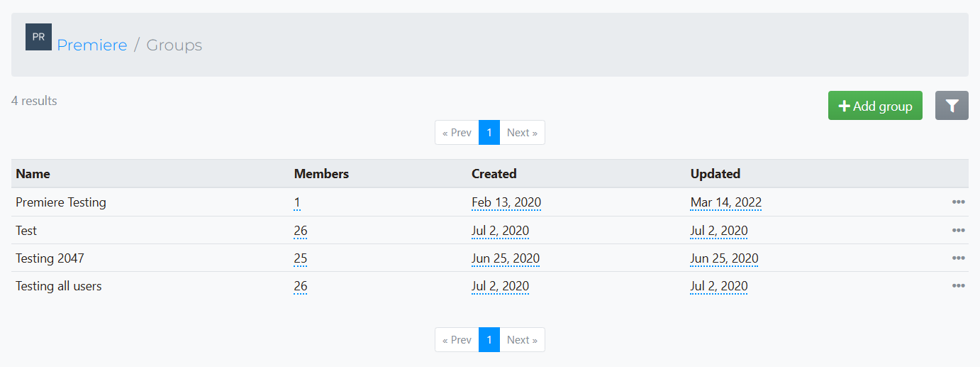Click created date Feb 13, 2020

coord(506,203)
